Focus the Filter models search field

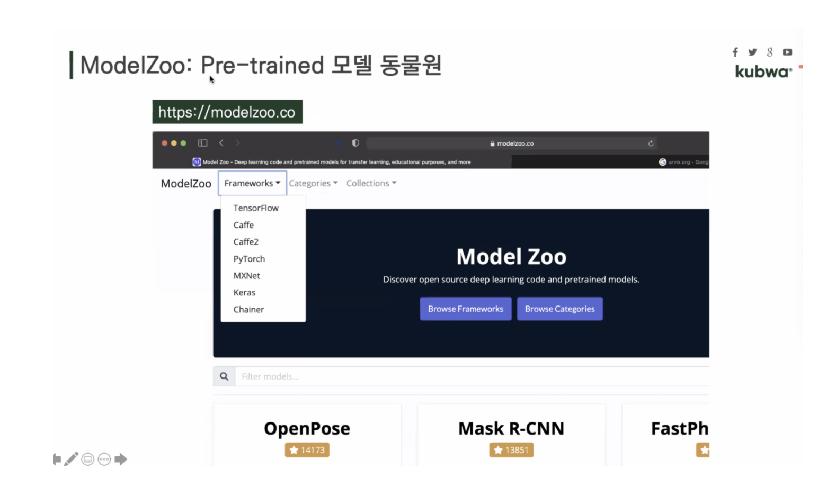pyautogui.click(x=472, y=376)
